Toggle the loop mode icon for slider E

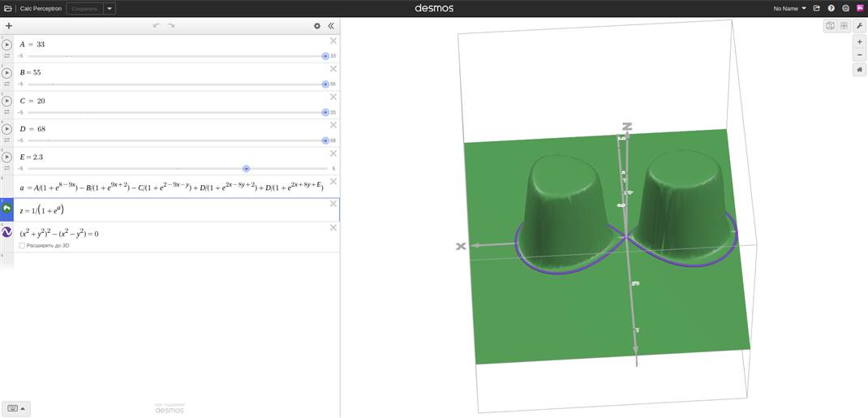(6, 169)
